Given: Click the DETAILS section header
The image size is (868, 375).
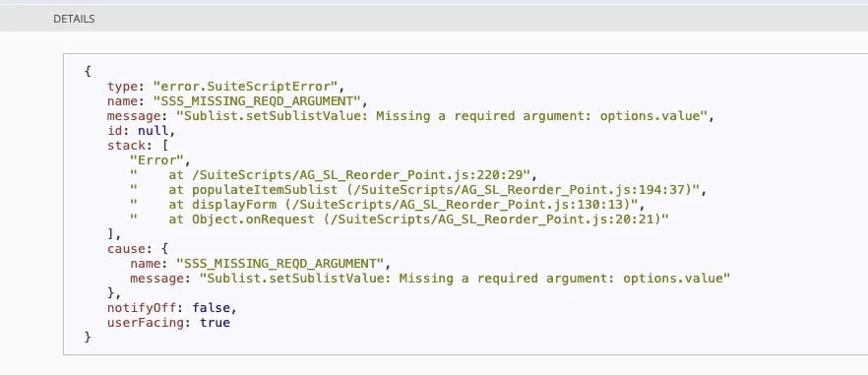Looking at the screenshot, I should click(x=74, y=19).
